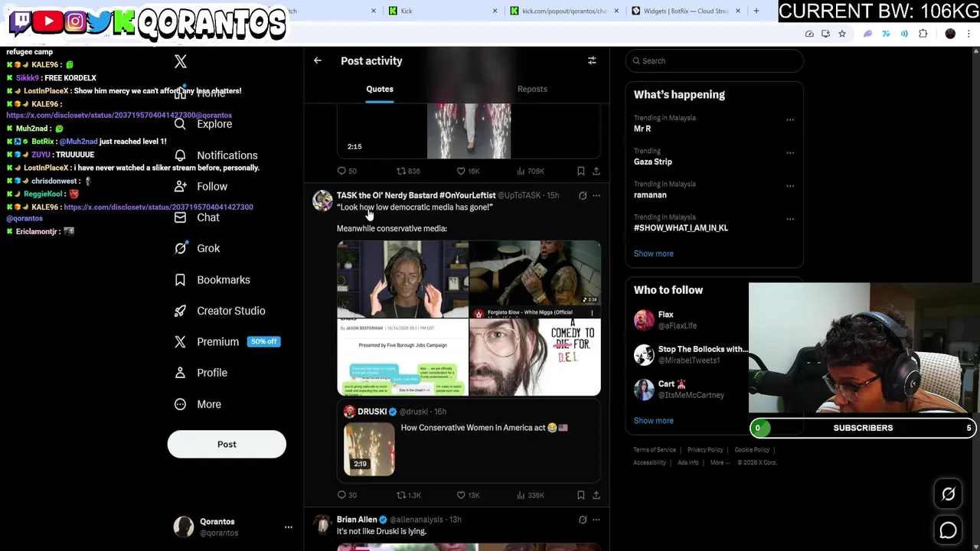This screenshot has height=551, width=980.
Task: Switch to Widgets | BotRix browser tab
Action: [685, 11]
